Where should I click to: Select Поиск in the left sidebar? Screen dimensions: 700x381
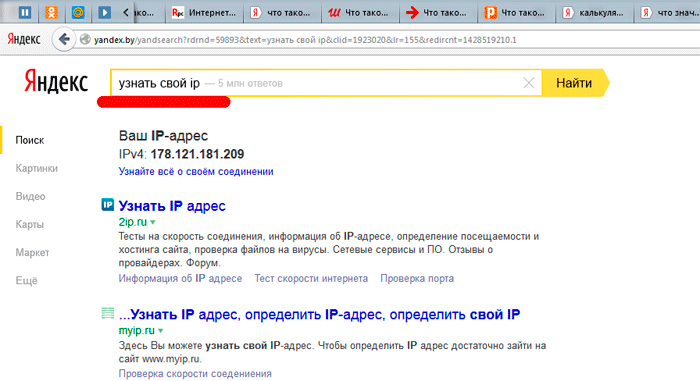click(29, 140)
